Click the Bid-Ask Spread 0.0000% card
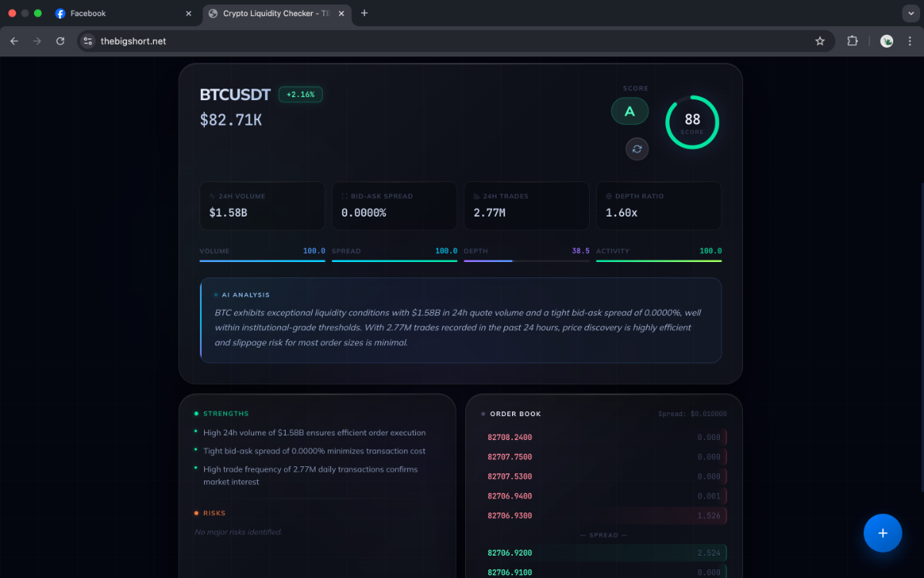924x578 pixels. tap(394, 206)
